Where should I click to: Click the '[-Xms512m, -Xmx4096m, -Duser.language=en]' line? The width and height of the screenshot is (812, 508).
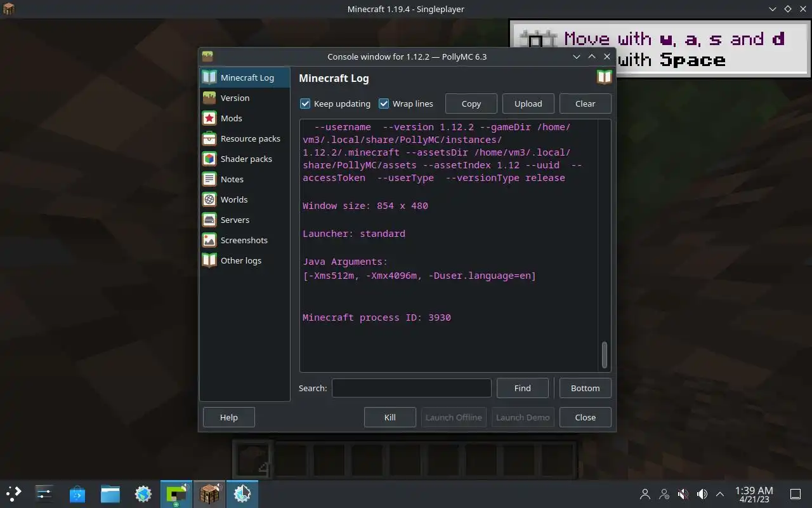point(419,276)
